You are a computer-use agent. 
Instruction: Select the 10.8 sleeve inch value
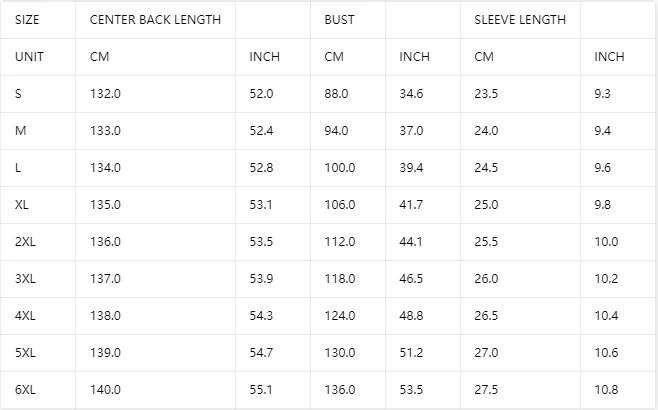606,389
